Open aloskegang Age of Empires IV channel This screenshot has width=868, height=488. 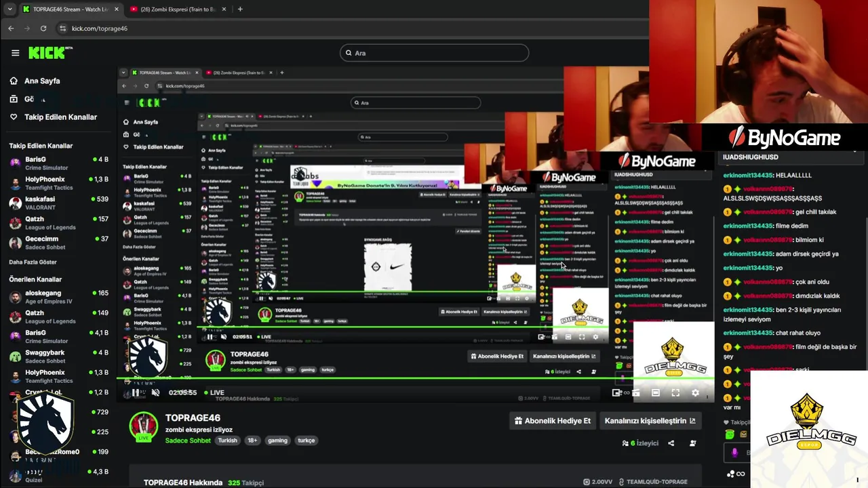pyautogui.click(x=59, y=297)
